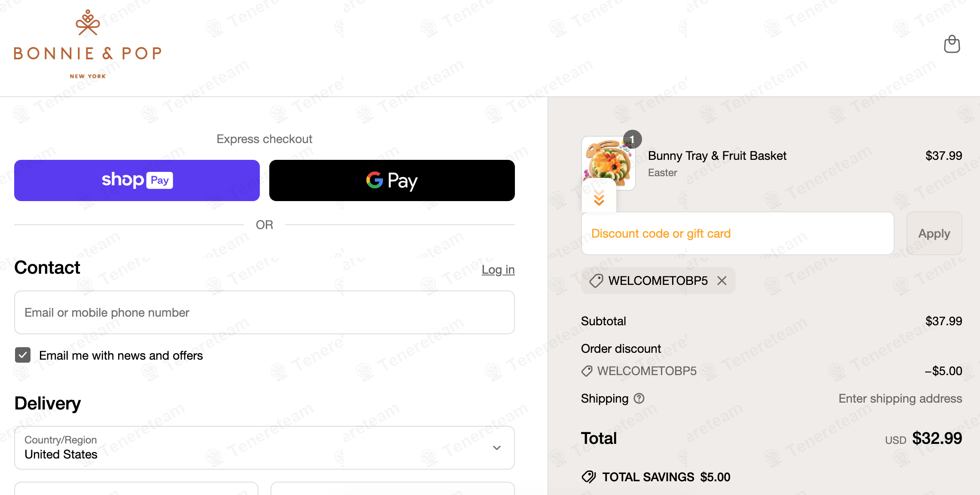The image size is (980, 495).
Task: Click the Bunny Tray & Fruit Basket title
Action: [717, 156]
